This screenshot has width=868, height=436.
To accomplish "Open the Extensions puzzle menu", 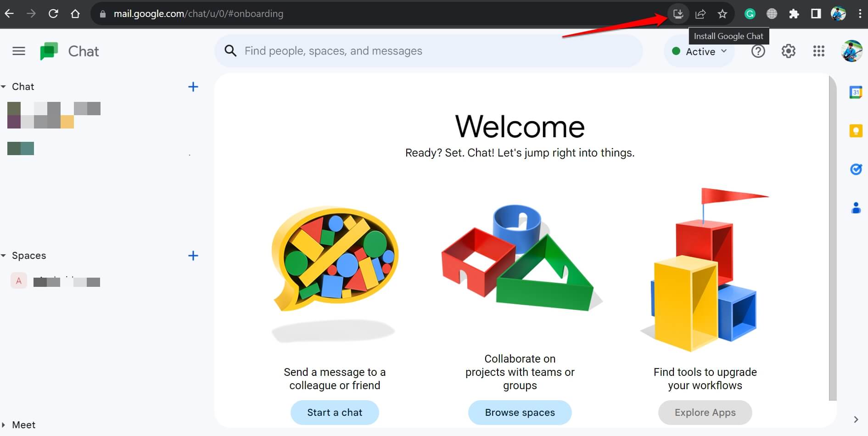I will tap(794, 14).
